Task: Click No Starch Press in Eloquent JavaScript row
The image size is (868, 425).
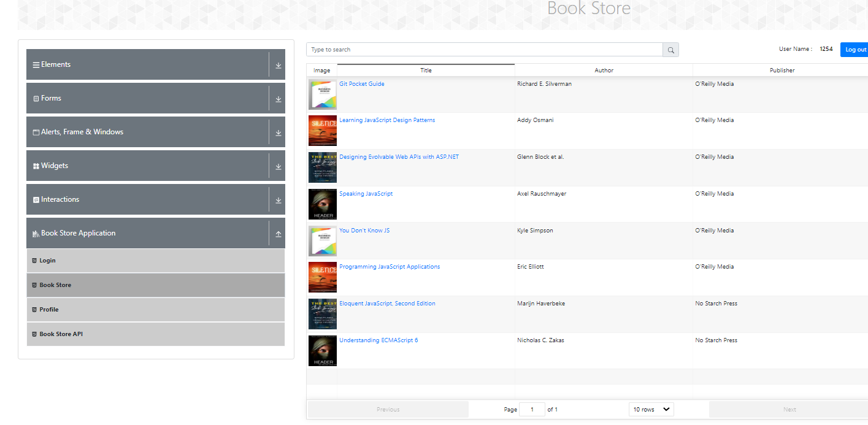Action: 716,304
